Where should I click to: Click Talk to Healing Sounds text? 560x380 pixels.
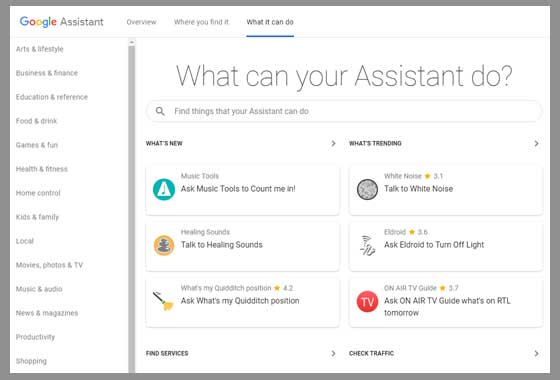pos(222,245)
